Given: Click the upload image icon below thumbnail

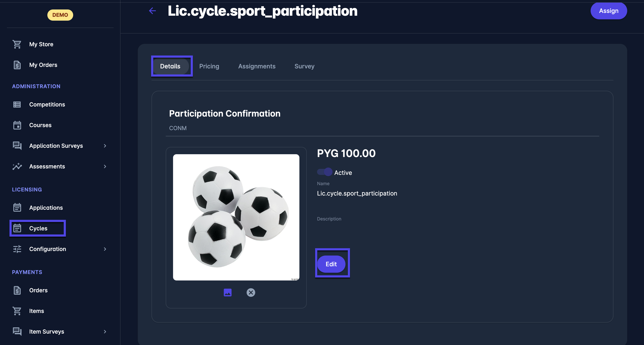Looking at the screenshot, I should (228, 292).
